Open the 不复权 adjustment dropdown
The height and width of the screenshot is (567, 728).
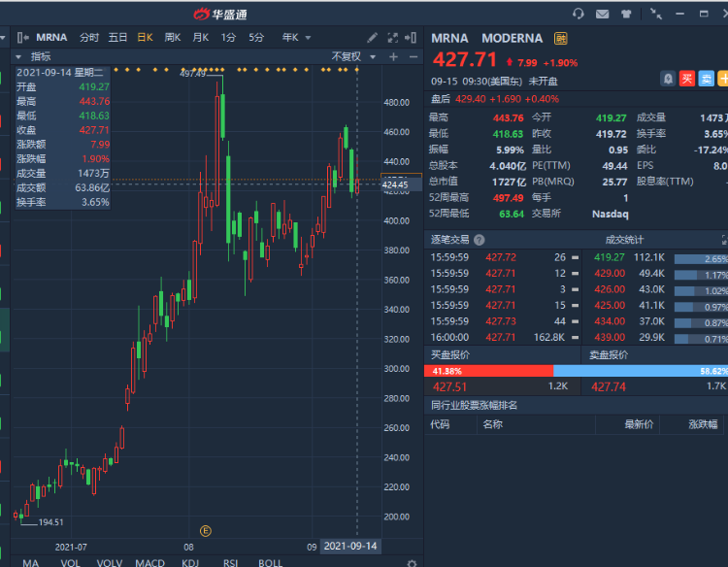click(353, 56)
